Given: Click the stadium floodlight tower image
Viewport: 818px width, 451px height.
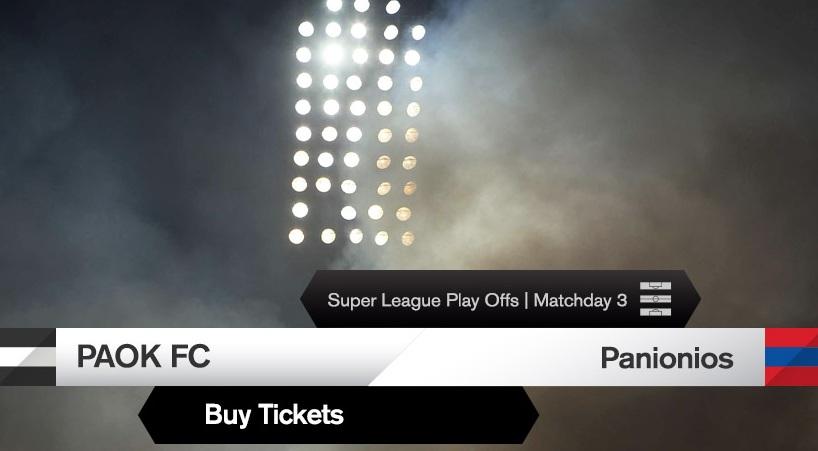Looking at the screenshot, I should tap(357, 123).
